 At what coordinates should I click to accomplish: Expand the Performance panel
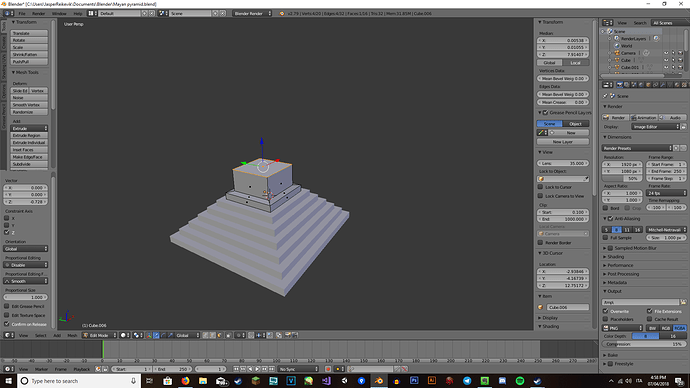pos(620,265)
